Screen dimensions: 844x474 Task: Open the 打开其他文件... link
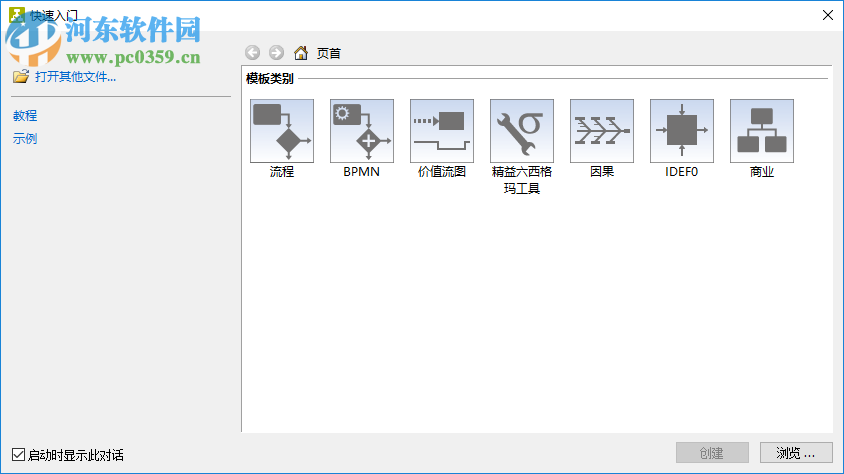[x=75, y=77]
